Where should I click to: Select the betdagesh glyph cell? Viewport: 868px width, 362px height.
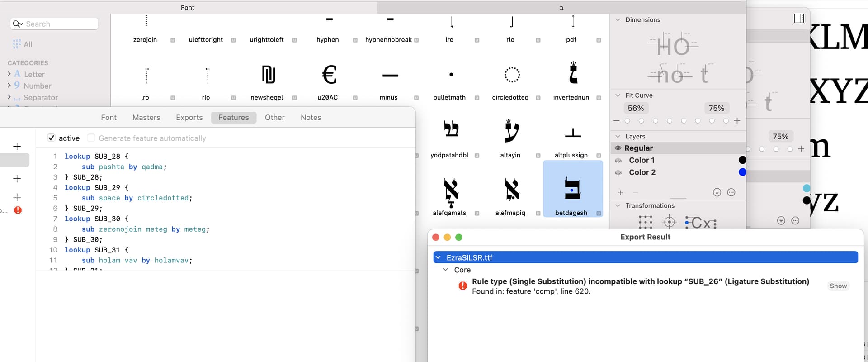pos(572,189)
